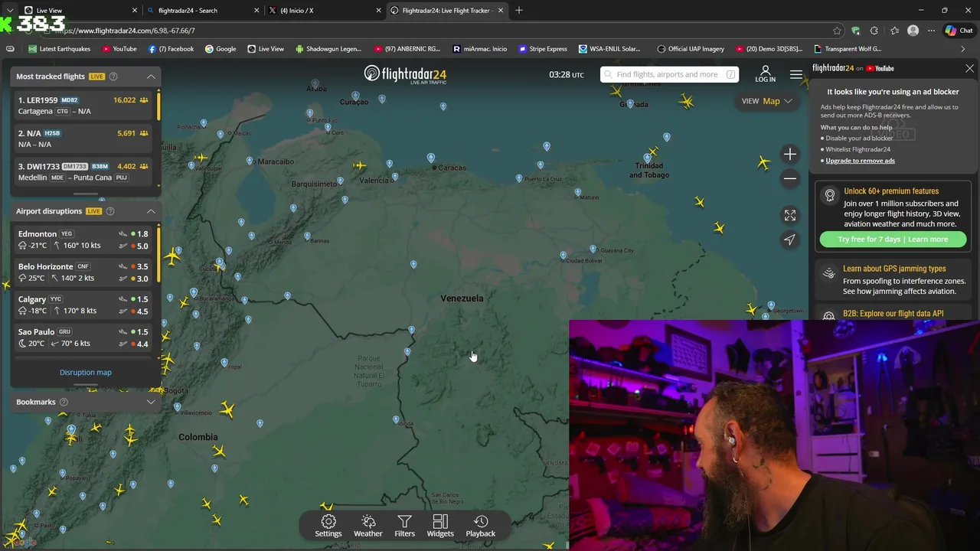The height and width of the screenshot is (551, 980).
Task: Select second tracked flight N/A H25B
Action: point(84,139)
